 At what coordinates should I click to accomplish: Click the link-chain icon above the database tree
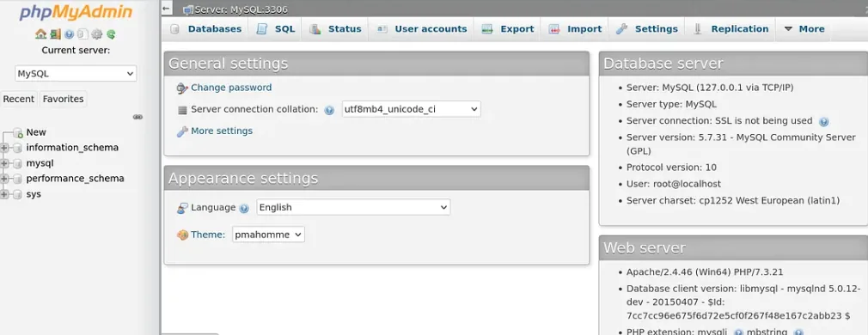(138, 117)
